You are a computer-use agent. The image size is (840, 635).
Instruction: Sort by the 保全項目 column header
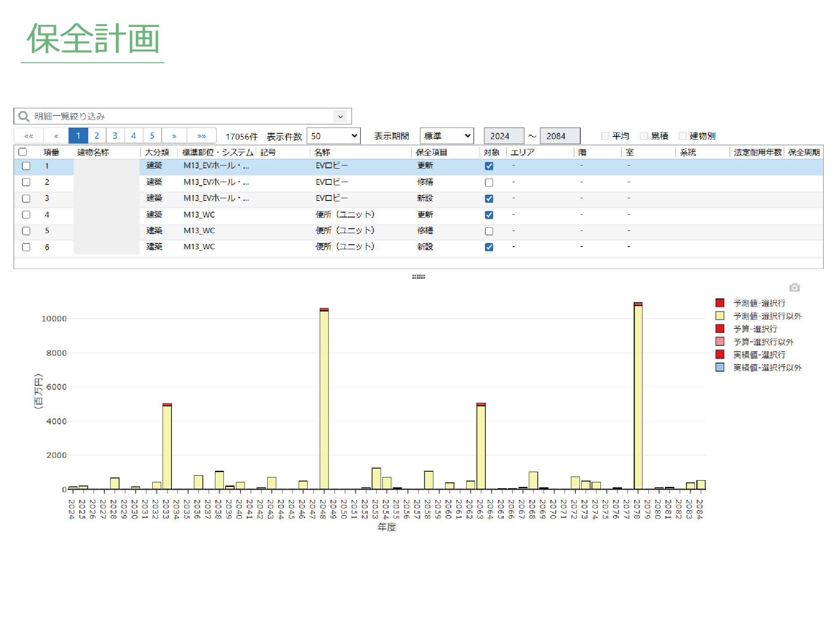(x=431, y=153)
